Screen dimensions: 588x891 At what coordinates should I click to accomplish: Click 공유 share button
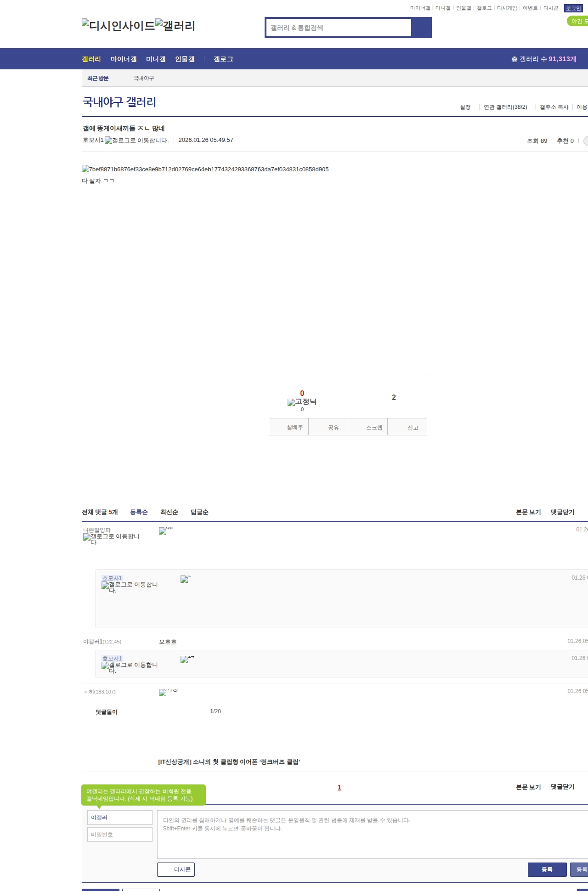pos(328,427)
